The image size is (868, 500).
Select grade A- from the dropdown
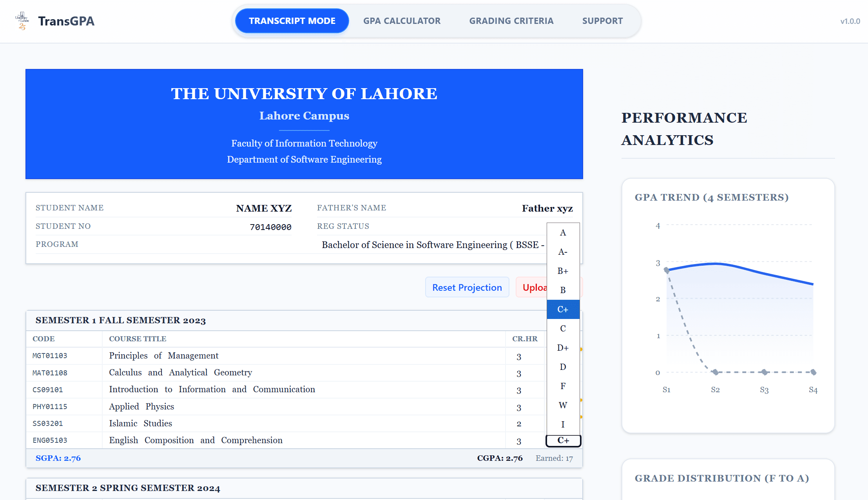[563, 252]
